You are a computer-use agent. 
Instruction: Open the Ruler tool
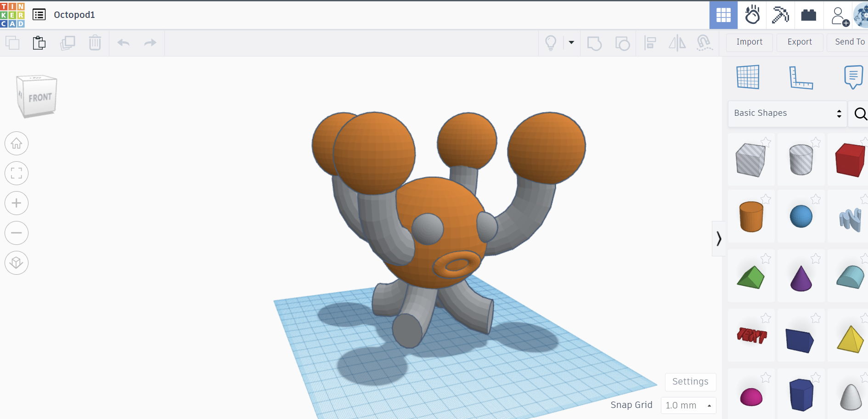[x=800, y=77]
